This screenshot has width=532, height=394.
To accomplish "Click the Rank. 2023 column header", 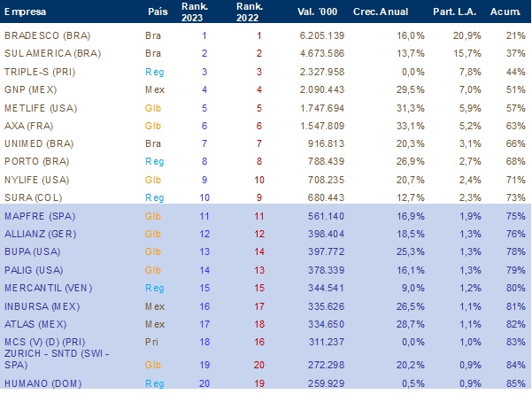I will [204, 13].
